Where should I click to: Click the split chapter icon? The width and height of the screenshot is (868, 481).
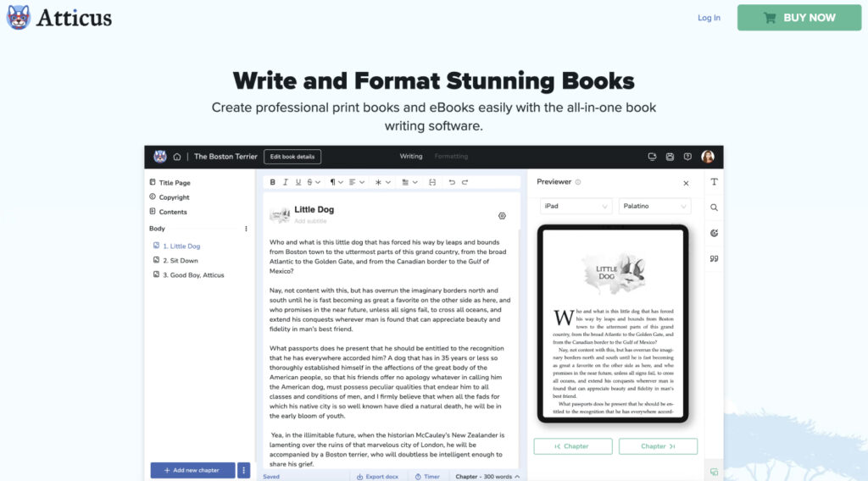pyautogui.click(x=432, y=182)
